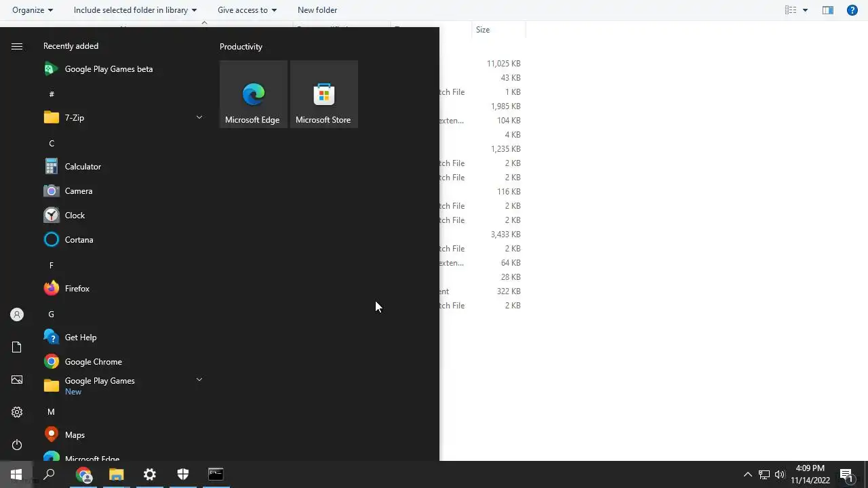This screenshot has width=868, height=488.
Task: Open taskbar Search magnifier
Action: click(49, 474)
